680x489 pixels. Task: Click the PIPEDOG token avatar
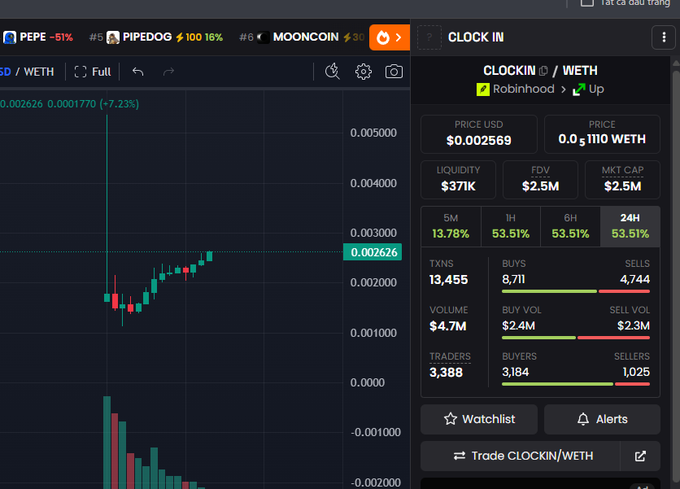[x=113, y=37]
